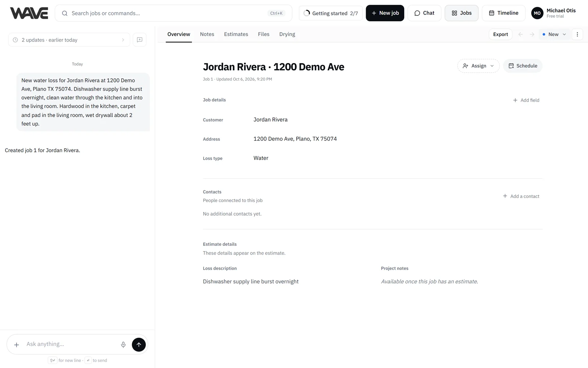The width and height of the screenshot is (588, 368).
Task: Open the three-dot more options menu
Action: click(577, 34)
